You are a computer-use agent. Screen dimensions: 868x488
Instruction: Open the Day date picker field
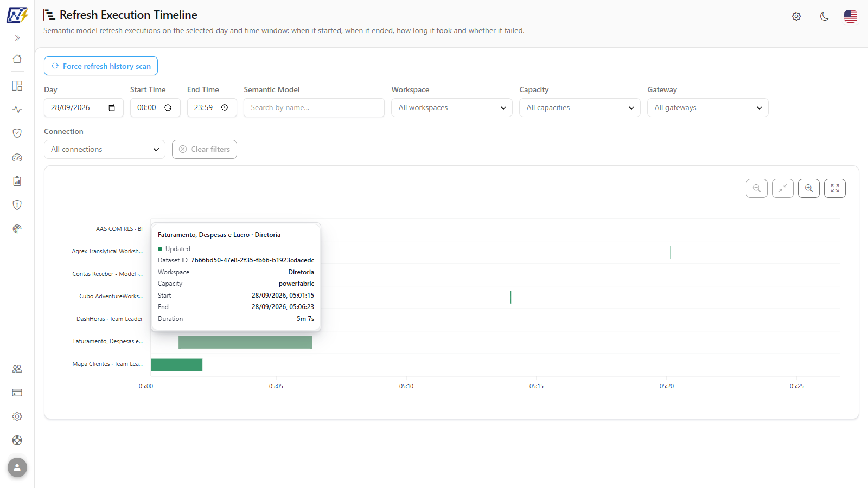click(84, 107)
